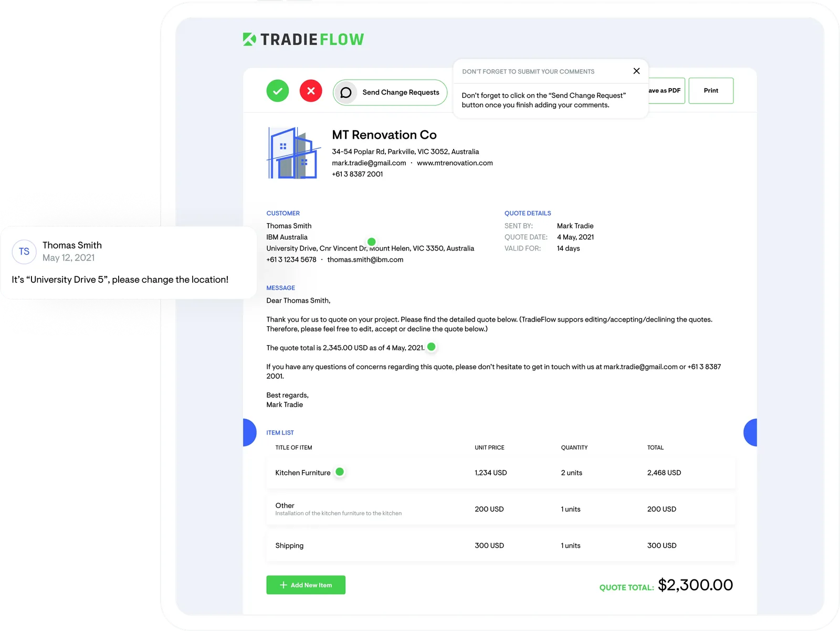
Task: Click the Shipping 300 USD unit price
Action: click(489, 546)
